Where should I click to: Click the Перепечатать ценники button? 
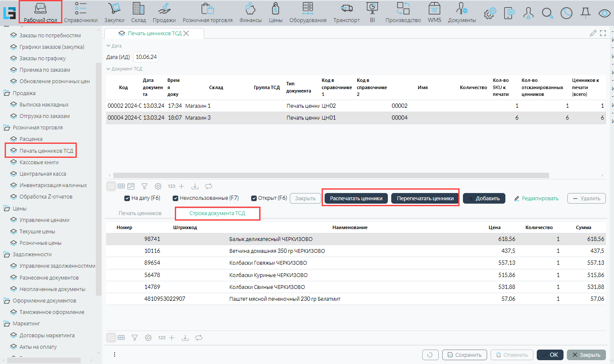pos(425,199)
